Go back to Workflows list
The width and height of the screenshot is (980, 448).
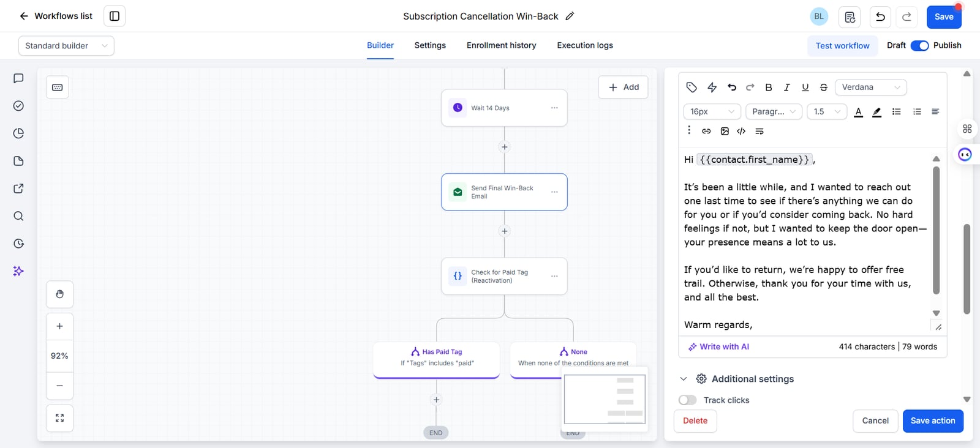tap(56, 16)
